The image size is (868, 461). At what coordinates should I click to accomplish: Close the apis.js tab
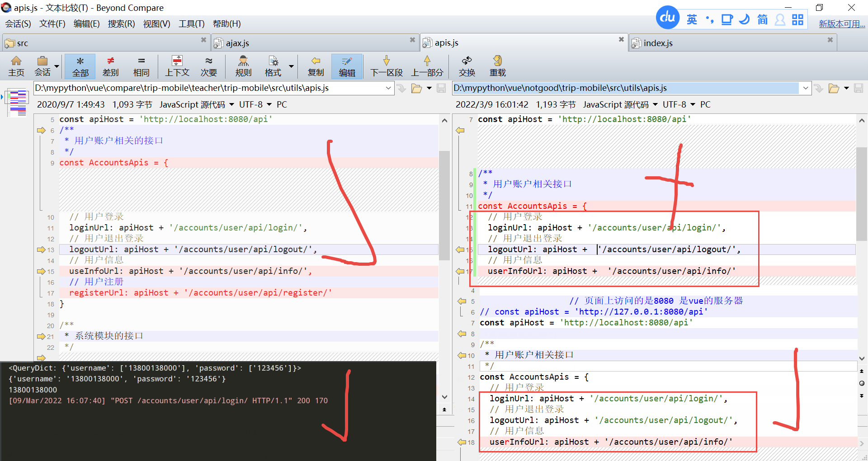pos(621,39)
